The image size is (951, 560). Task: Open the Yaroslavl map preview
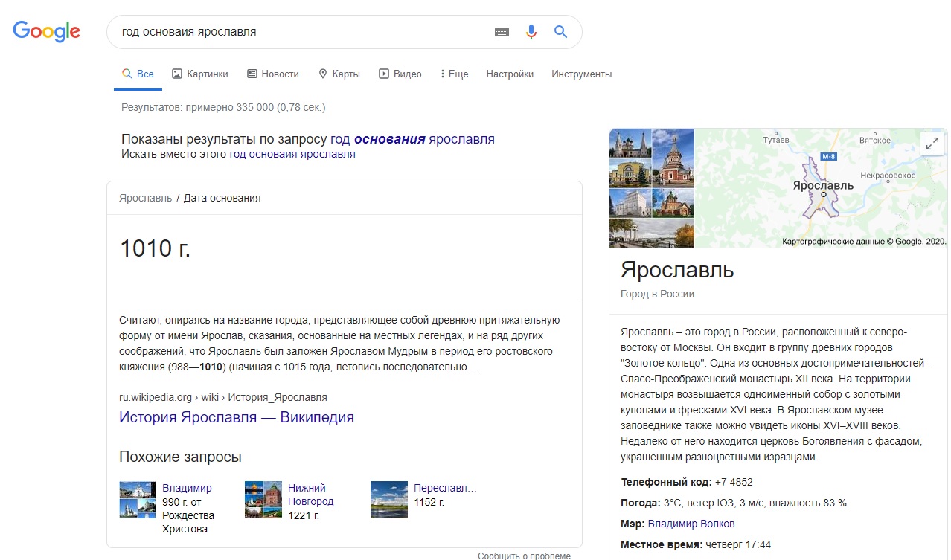pos(821,188)
